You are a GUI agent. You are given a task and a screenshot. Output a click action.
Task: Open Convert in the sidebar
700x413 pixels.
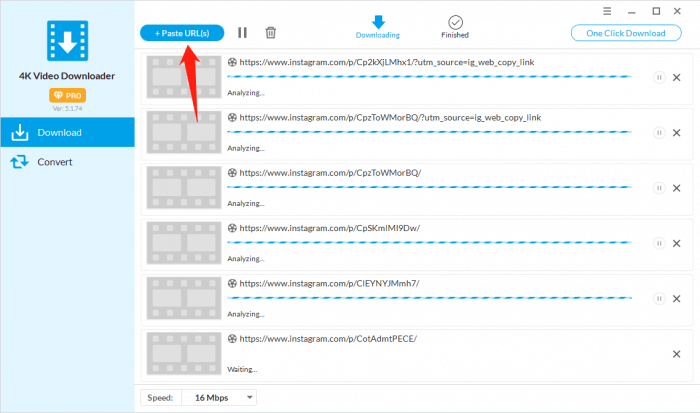(x=66, y=161)
